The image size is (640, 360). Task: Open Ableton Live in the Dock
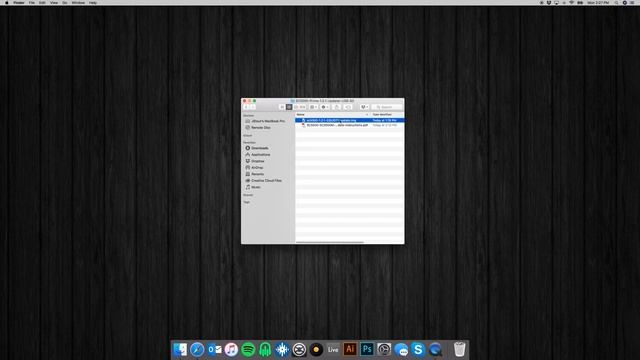333,350
